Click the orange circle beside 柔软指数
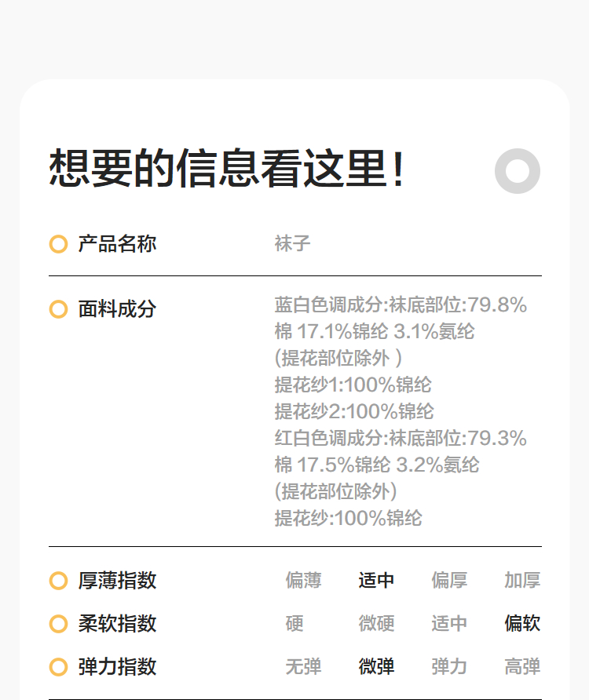589x700 pixels. [x=58, y=624]
